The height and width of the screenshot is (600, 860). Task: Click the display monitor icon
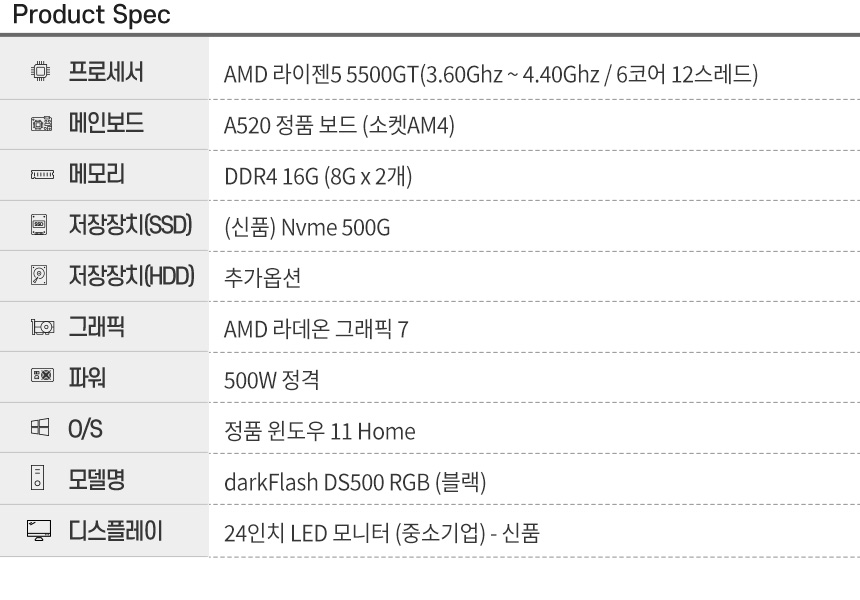41,534
